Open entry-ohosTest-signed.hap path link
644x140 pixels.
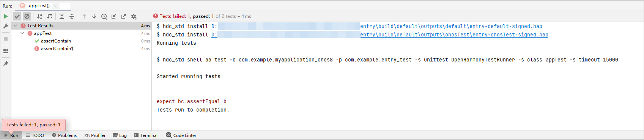(454, 35)
